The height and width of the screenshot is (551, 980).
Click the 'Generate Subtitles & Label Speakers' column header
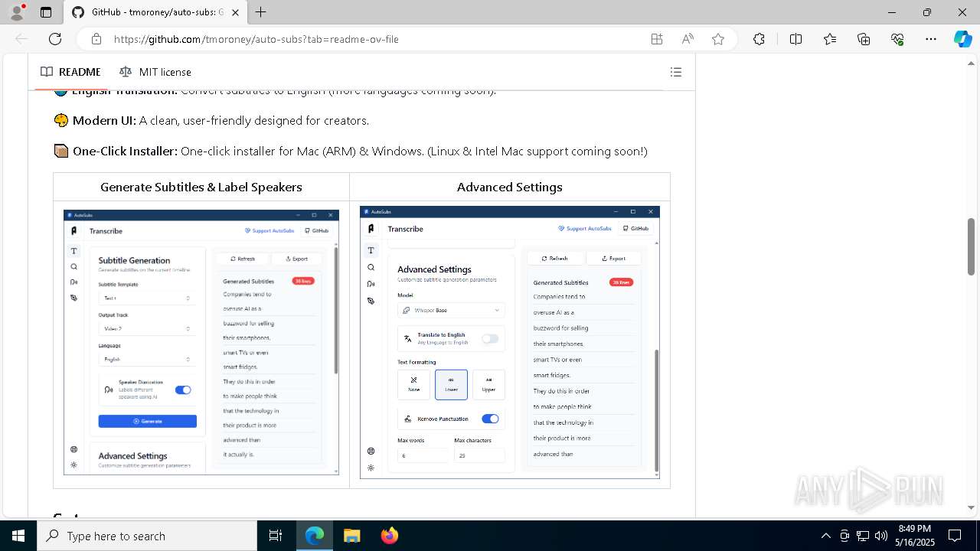[x=201, y=187]
